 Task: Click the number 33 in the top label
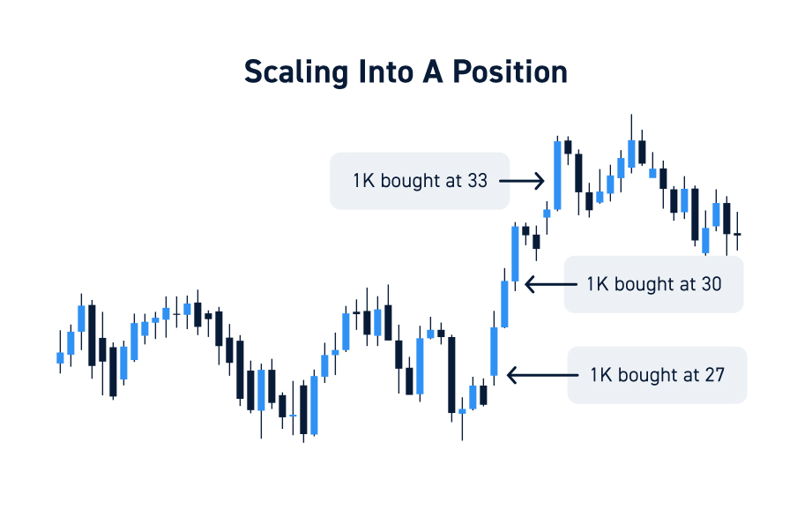point(478,181)
